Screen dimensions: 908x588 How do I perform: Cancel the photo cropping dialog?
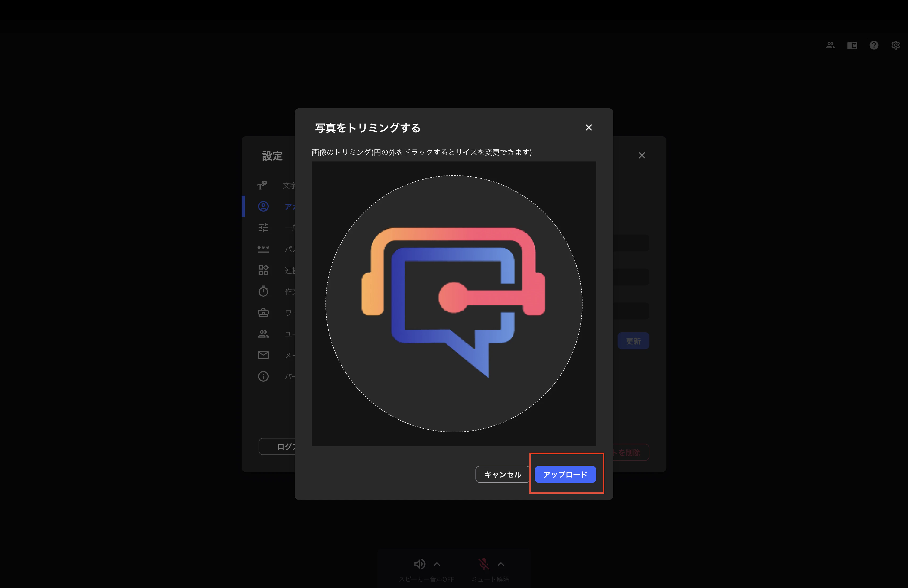(502, 474)
